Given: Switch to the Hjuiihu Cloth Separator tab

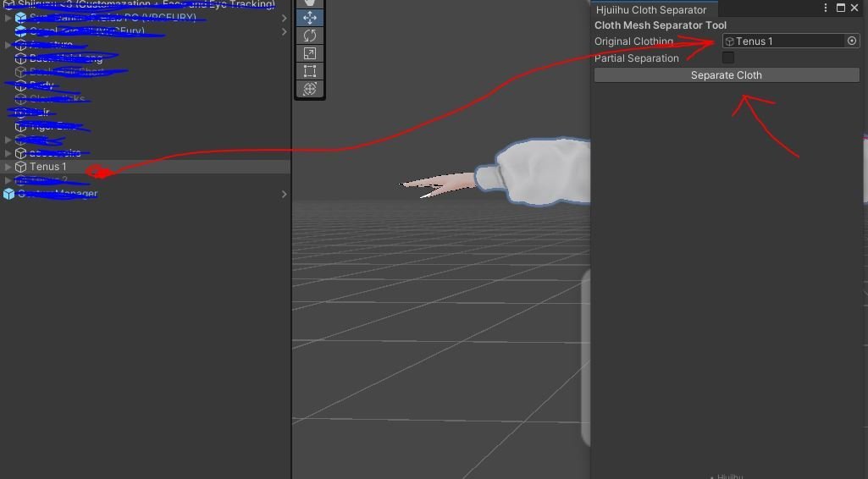Looking at the screenshot, I should click(654, 9).
